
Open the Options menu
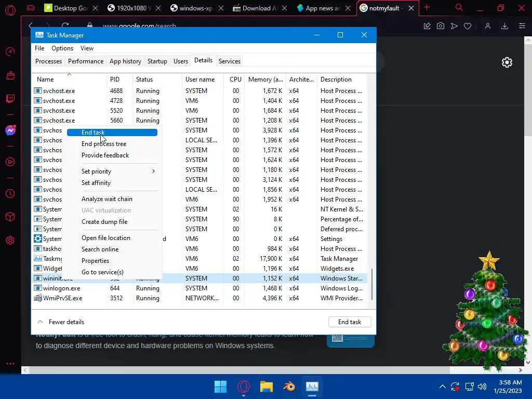[x=62, y=48]
